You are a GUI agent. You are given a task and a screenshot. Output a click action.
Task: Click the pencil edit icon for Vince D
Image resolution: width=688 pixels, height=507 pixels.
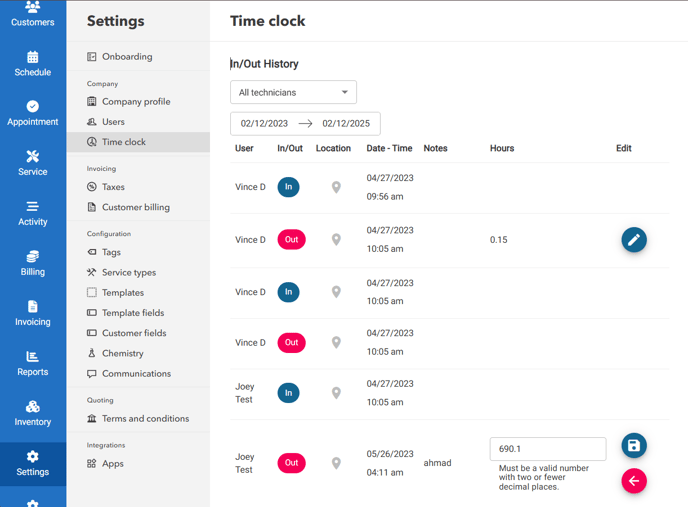[633, 240]
